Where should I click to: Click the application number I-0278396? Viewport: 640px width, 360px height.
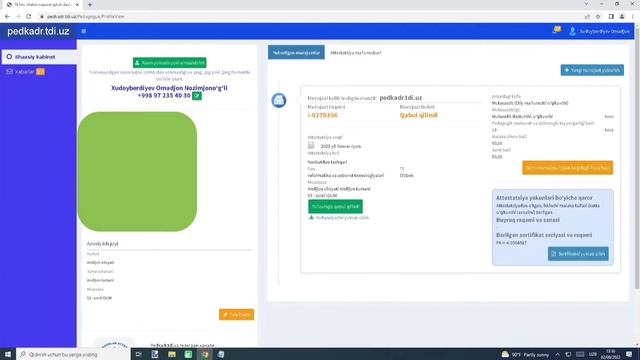click(x=322, y=115)
